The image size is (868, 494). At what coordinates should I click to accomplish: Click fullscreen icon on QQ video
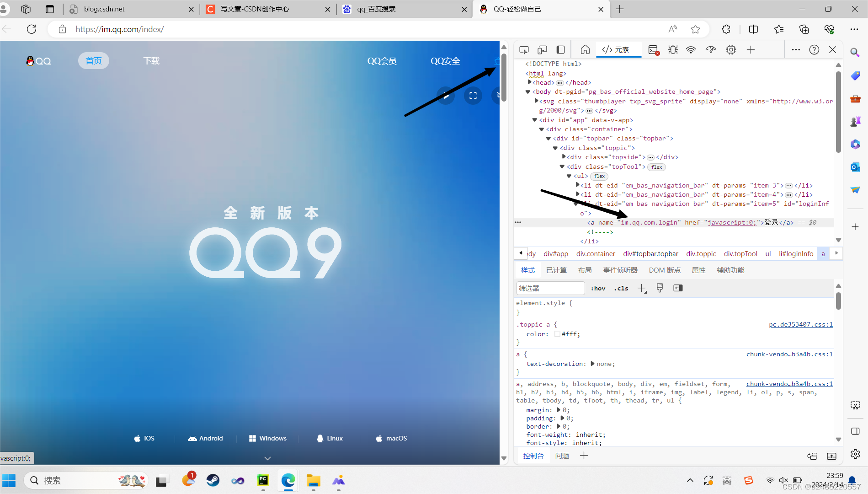(x=473, y=96)
